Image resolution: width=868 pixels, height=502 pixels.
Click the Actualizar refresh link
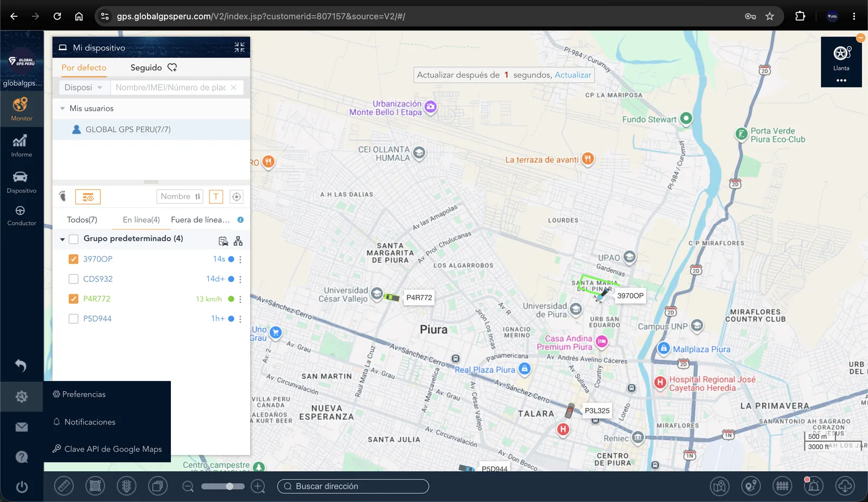tap(573, 75)
